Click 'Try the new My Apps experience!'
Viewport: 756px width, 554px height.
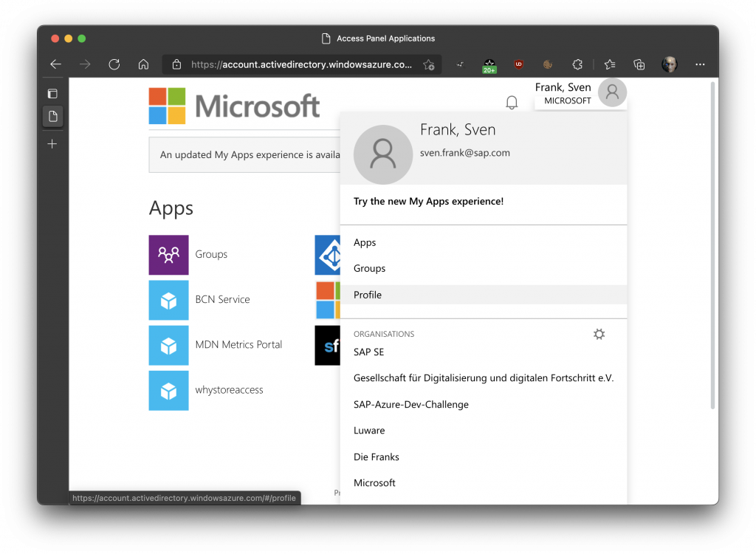point(428,201)
